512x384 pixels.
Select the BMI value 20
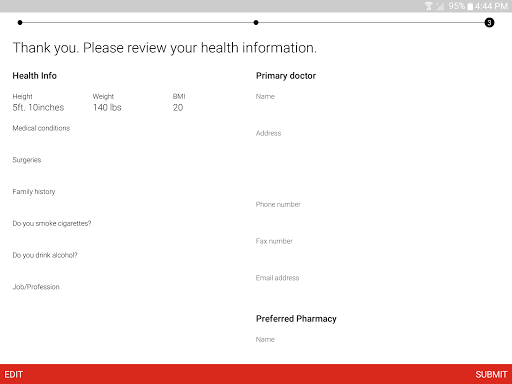click(178, 107)
